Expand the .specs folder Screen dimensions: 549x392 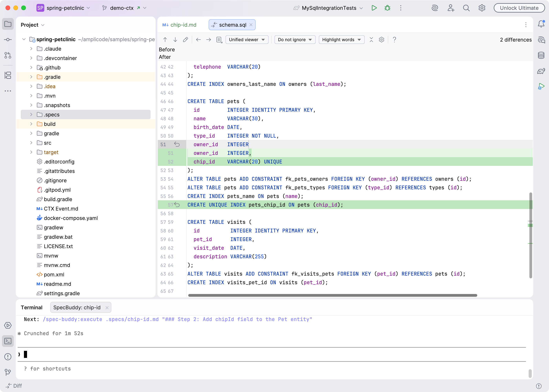[x=31, y=114]
